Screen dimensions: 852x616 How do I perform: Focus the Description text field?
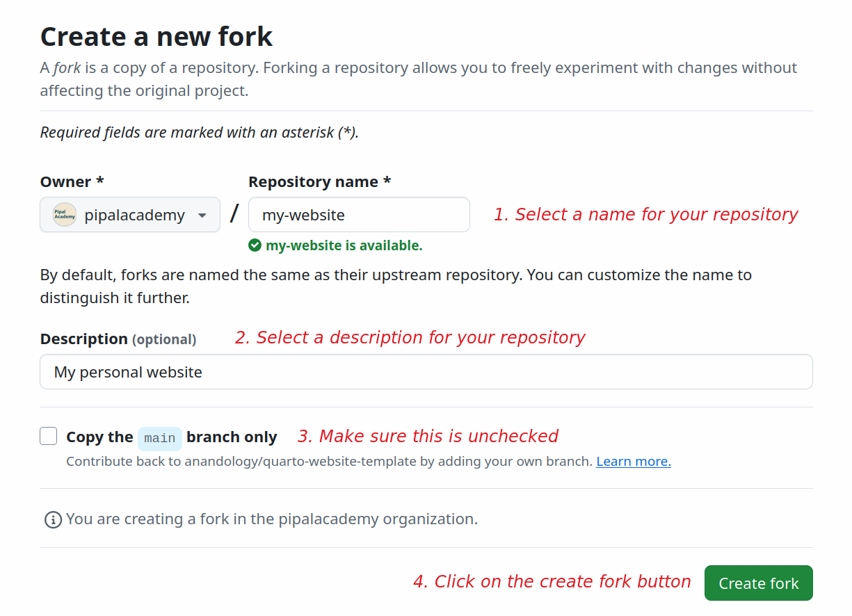pyautogui.click(x=426, y=372)
